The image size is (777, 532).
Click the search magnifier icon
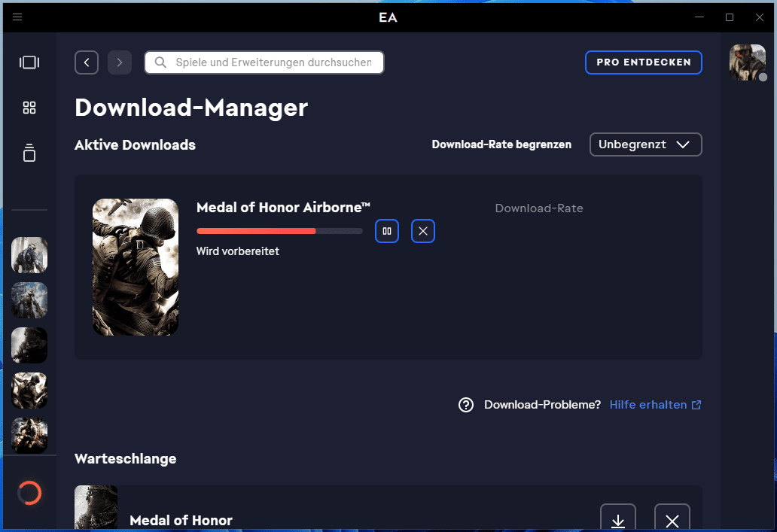click(160, 62)
